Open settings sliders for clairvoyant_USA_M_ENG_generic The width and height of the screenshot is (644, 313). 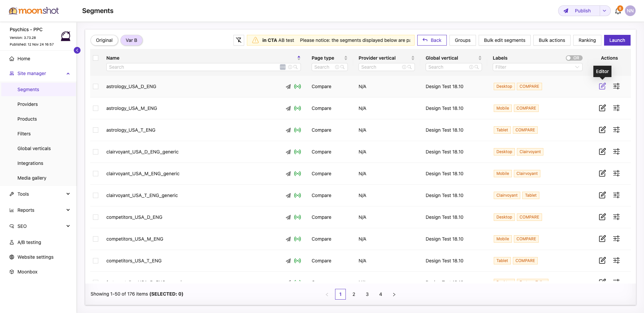(616, 173)
